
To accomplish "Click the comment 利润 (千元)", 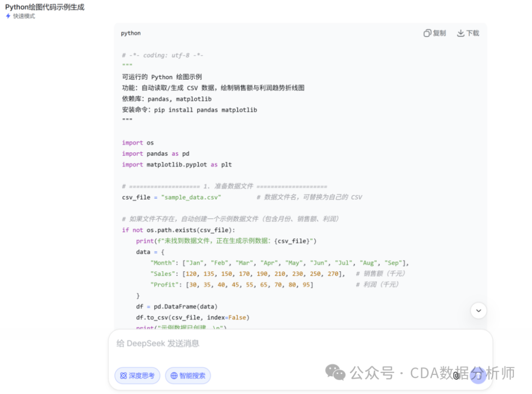I will (x=377, y=285).
